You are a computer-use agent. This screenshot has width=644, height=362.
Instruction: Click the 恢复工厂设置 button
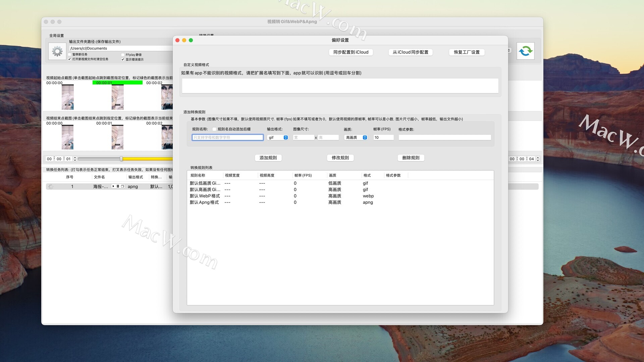[466, 52]
